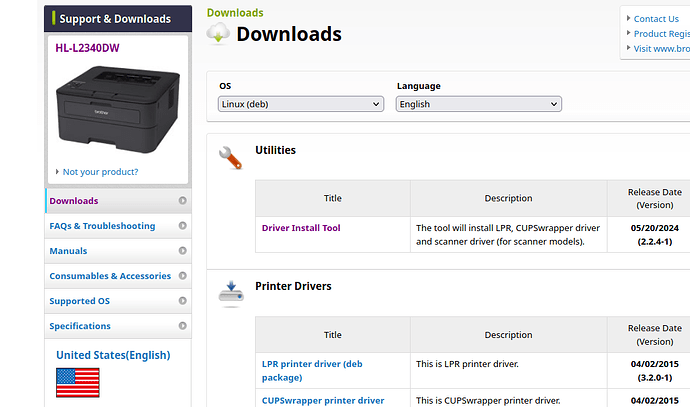Click the Driver Install Tool link
The image size is (690, 407).
pyautogui.click(x=301, y=228)
